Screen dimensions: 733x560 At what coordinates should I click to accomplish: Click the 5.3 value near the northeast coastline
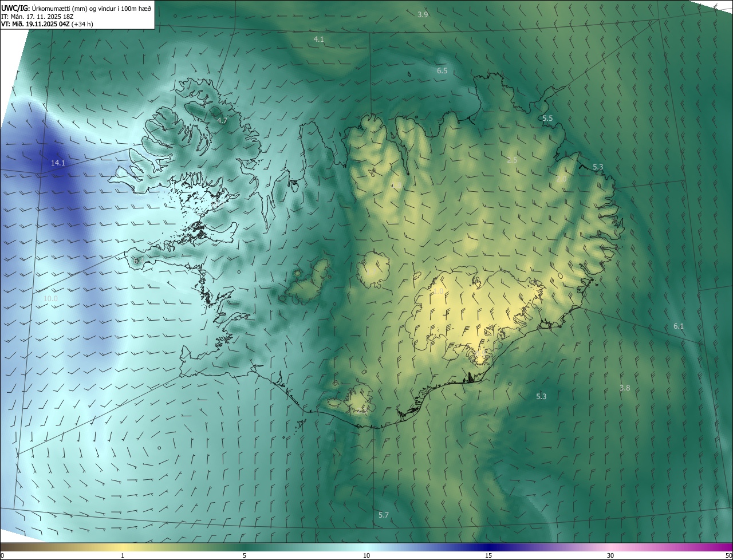tap(598, 167)
